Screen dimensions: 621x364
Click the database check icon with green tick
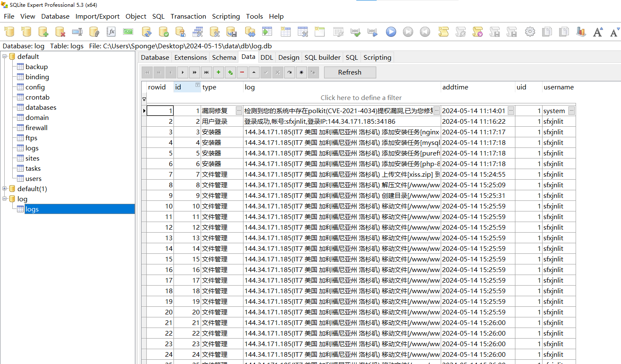tap(164, 32)
